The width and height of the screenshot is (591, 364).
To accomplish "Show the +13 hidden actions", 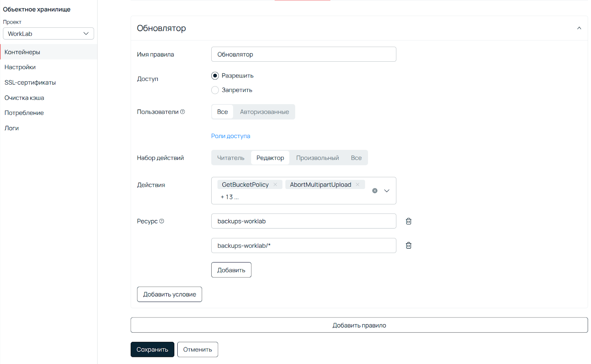I will (x=229, y=197).
